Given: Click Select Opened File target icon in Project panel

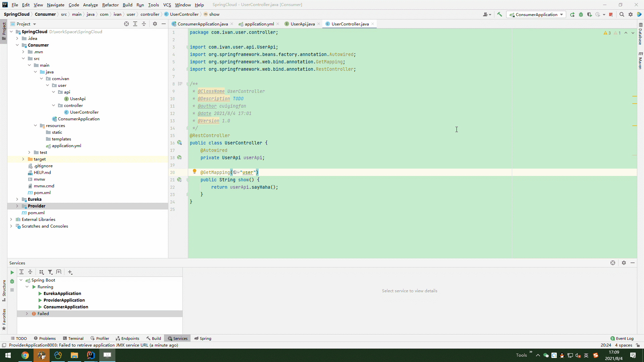Looking at the screenshot, I should [x=126, y=24].
